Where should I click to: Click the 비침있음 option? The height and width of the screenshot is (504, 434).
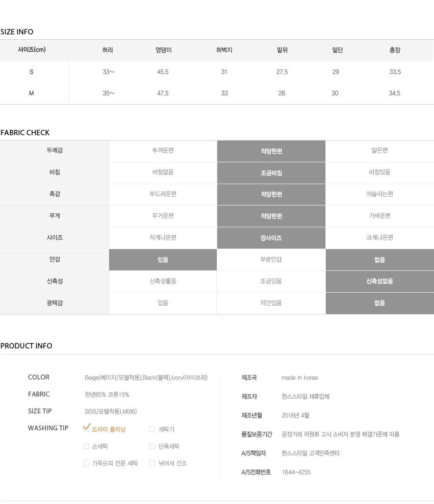[380, 173]
